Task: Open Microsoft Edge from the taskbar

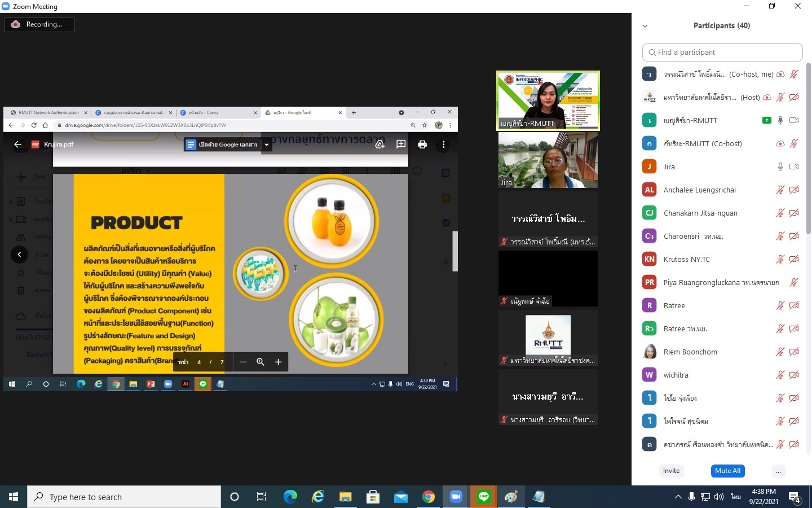Action: point(290,497)
